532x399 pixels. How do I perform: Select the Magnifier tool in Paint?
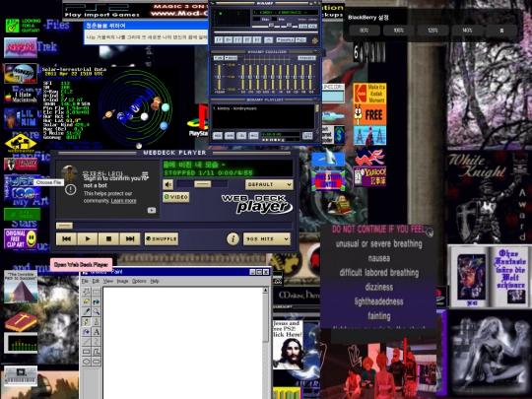[x=97, y=311]
